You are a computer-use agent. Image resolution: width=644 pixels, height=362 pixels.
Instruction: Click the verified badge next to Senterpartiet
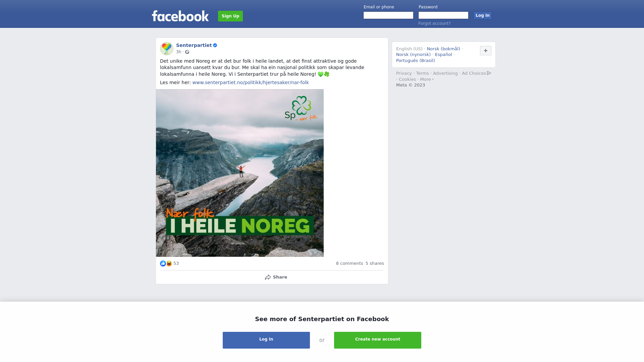tap(215, 45)
